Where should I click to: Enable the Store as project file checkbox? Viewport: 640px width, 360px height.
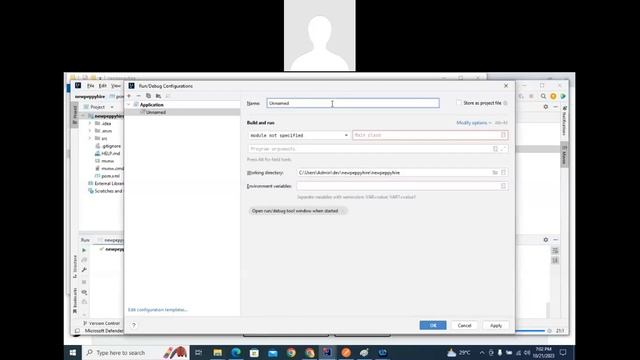coord(458,103)
